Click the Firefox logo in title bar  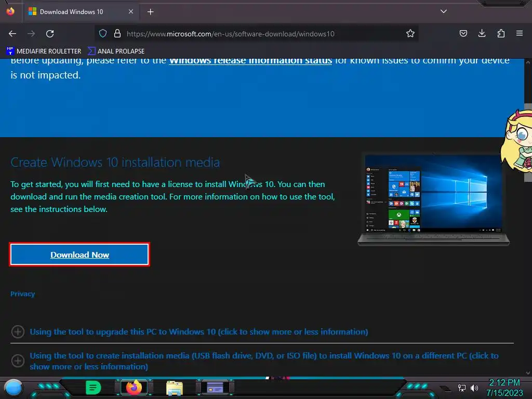point(10,11)
